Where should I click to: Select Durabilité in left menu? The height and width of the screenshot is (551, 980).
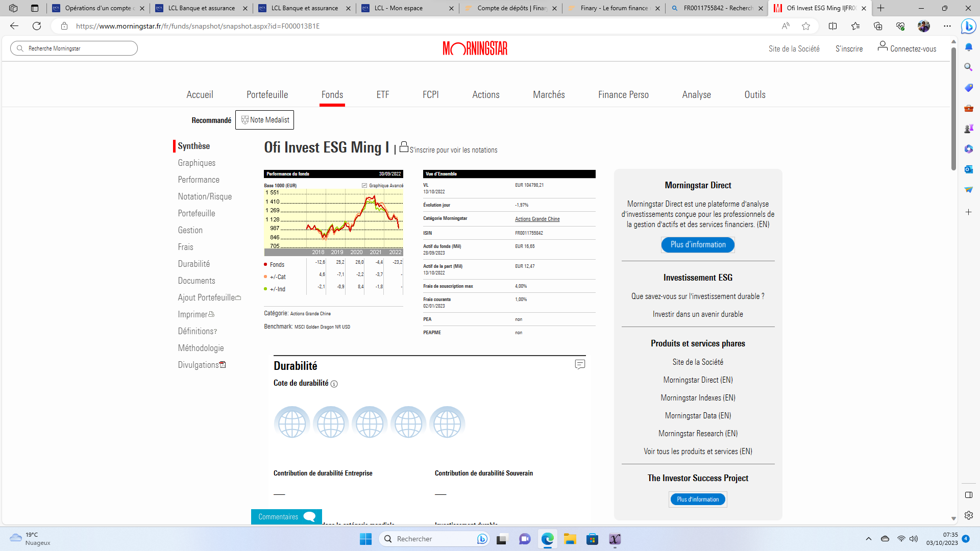click(x=194, y=264)
